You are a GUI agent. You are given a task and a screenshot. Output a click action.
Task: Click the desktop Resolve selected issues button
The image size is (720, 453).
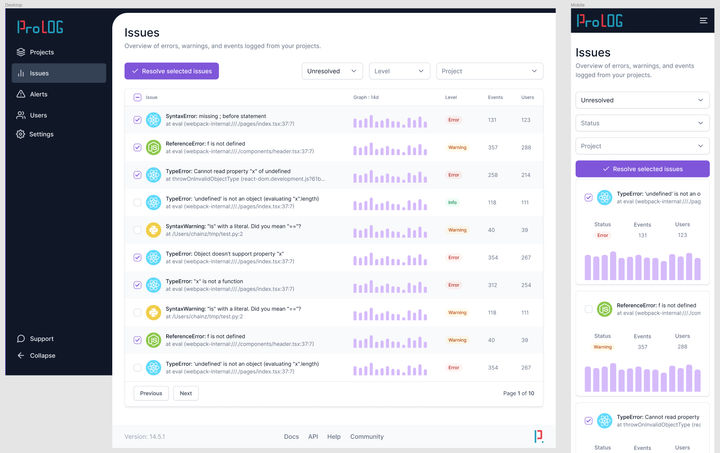pos(172,71)
